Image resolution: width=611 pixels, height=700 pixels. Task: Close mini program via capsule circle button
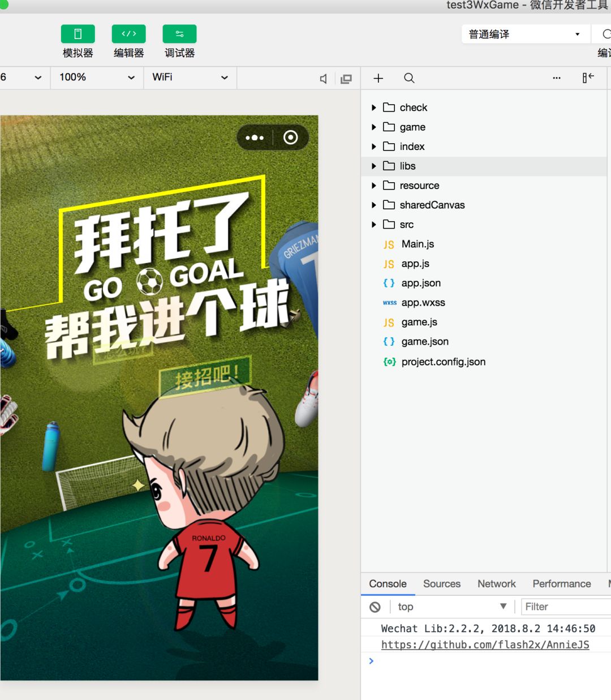click(291, 138)
